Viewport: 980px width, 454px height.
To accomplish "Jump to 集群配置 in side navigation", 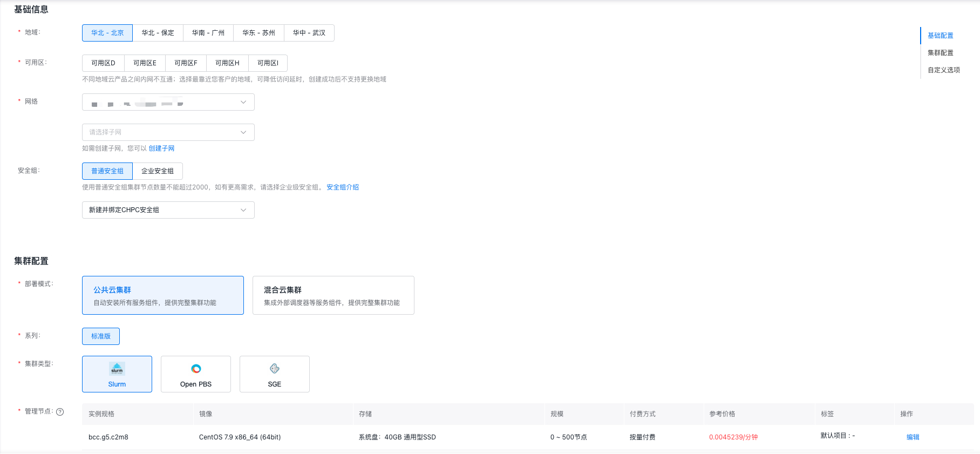I will pyautogui.click(x=941, y=53).
